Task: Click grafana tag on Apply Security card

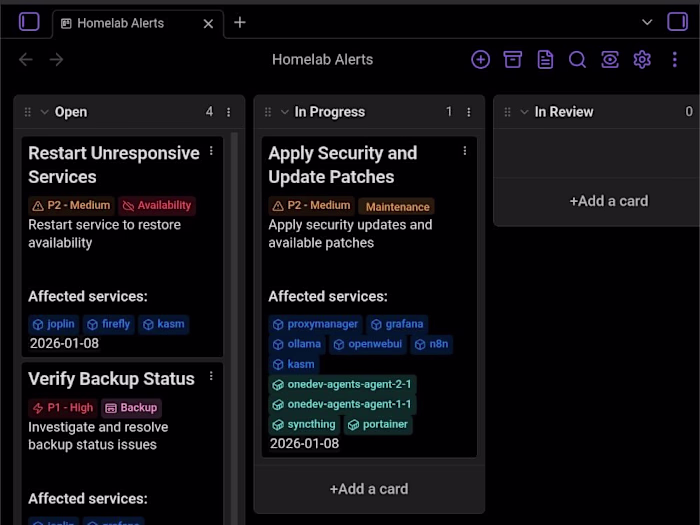Action: pyautogui.click(x=397, y=324)
